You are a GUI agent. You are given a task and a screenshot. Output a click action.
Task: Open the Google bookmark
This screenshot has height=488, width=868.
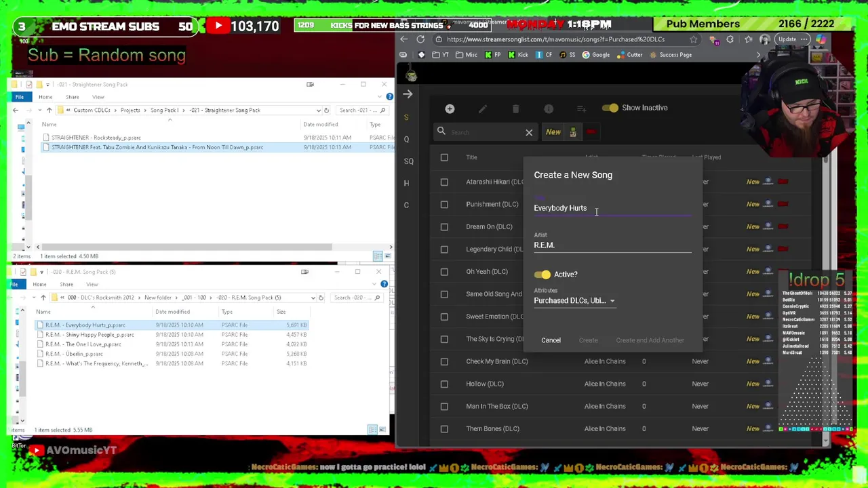(596, 55)
